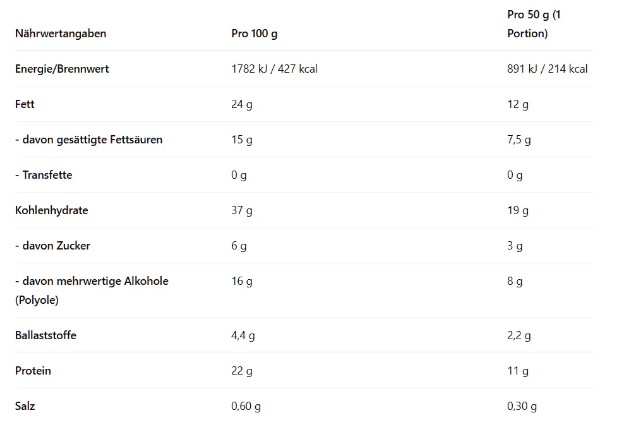626x421 pixels.
Task: Select the 'davon Zucker' row label
Action: 53,245
